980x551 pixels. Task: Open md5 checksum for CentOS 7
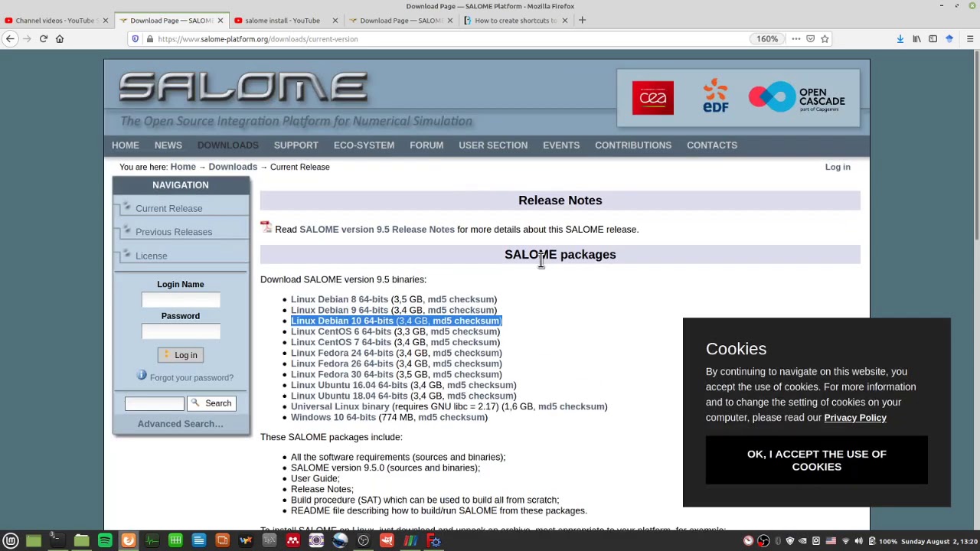pyautogui.click(x=465, y=342)
